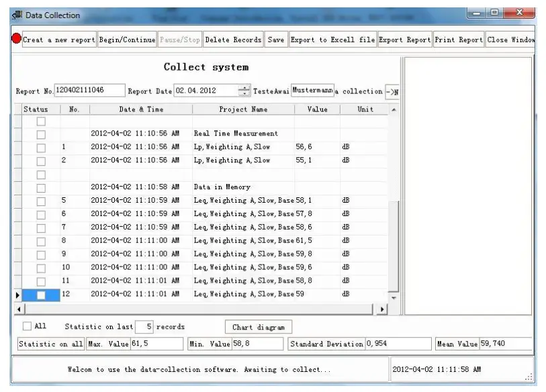The image size is (546, 392).
Task: Check the box for record No. 1
Action: pos(41,148)
